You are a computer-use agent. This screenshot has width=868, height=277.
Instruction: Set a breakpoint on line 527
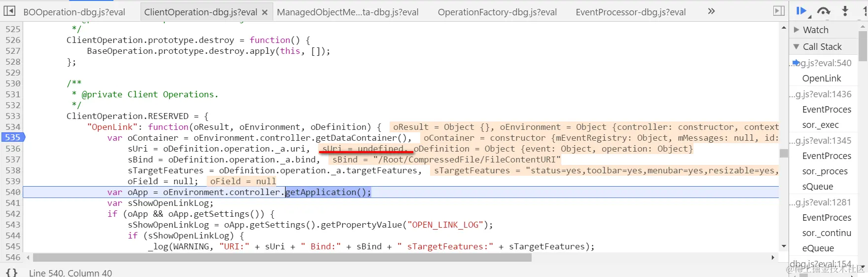[13, 51]
